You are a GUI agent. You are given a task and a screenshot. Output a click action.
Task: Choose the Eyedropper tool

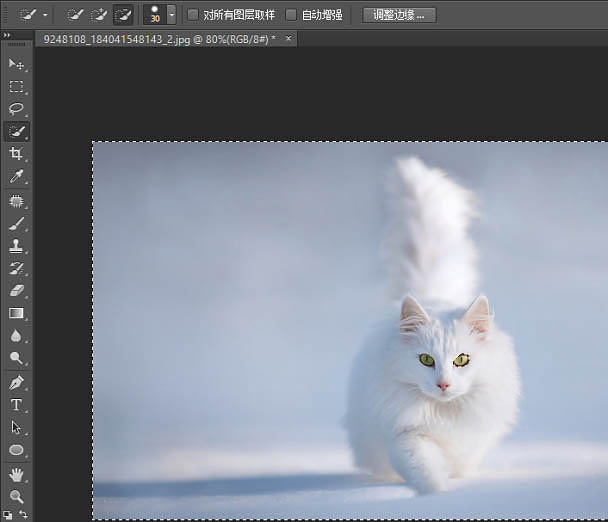[x=16, y=177]
